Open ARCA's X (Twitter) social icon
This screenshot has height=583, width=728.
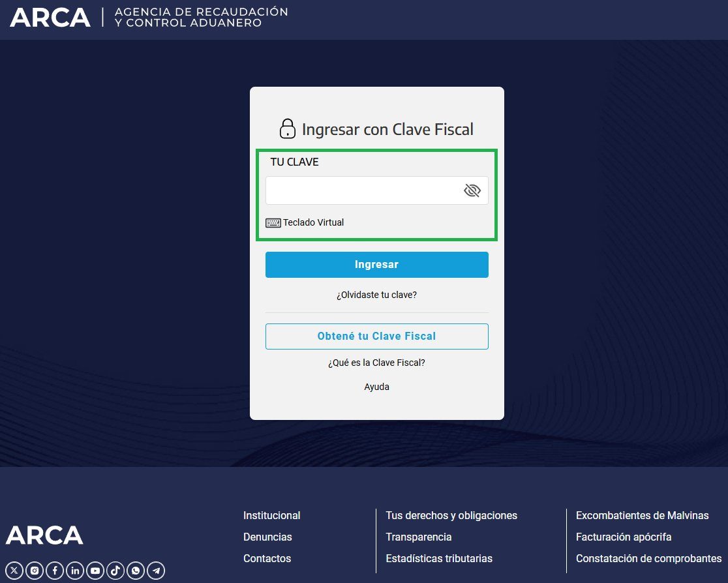coord(14,571)
